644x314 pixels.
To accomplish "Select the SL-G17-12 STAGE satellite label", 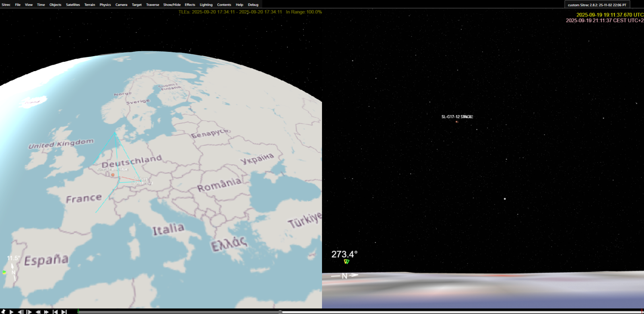I will (457, 117).
